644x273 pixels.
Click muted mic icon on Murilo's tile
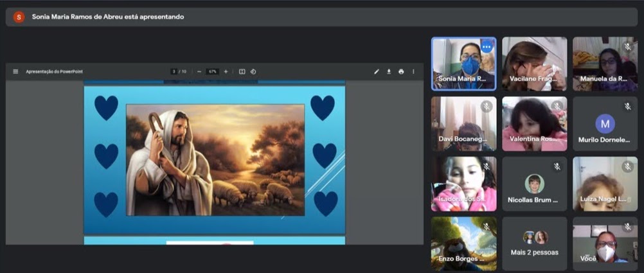(x=628, y=107)
